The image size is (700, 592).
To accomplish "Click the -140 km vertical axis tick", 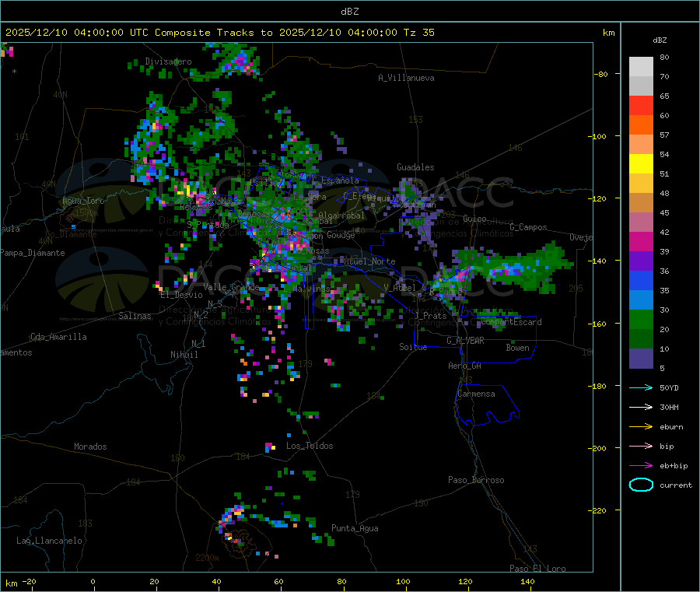I will [599, 261].
